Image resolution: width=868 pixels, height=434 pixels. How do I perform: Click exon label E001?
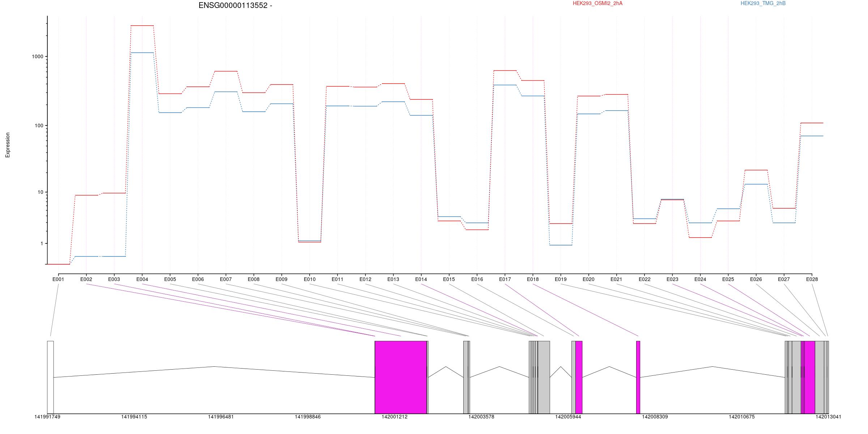click(58, 279)
